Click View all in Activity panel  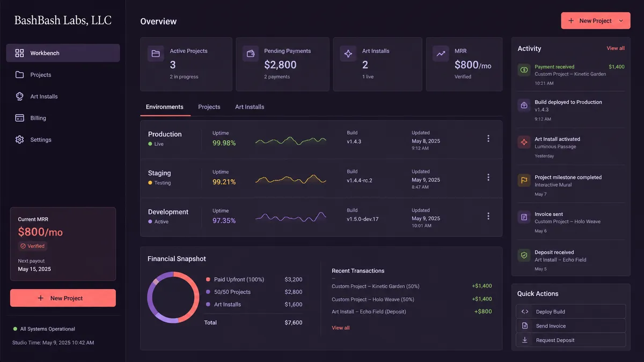click(x=616, y=48)
